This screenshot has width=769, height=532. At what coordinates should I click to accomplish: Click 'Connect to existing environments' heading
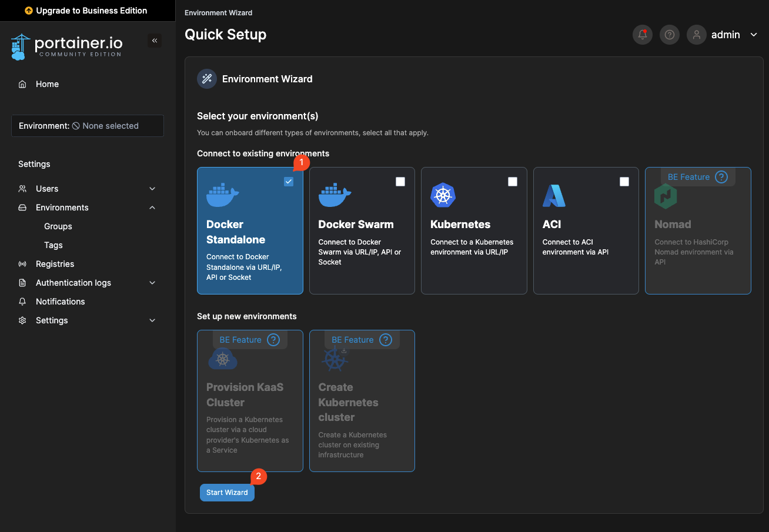263,153
